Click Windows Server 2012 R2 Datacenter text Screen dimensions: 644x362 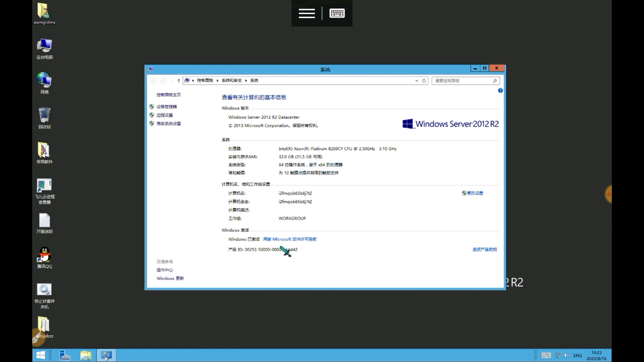(x=264, y=117)
